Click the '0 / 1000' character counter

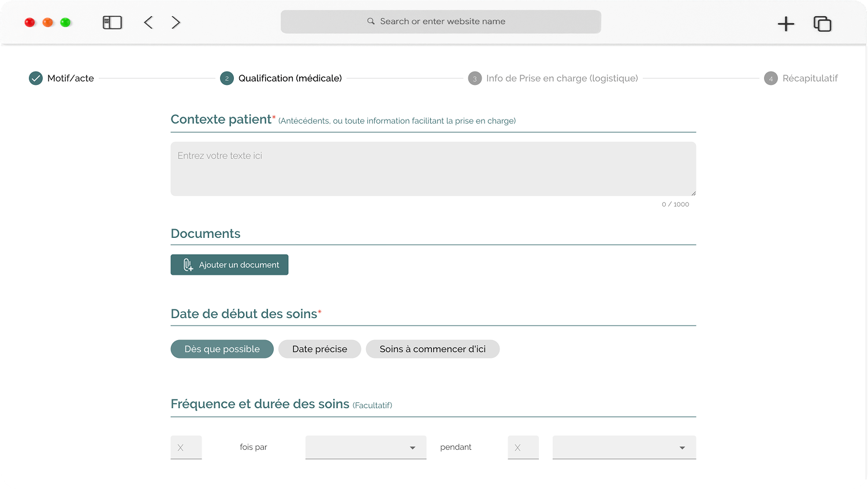(675, 204)
